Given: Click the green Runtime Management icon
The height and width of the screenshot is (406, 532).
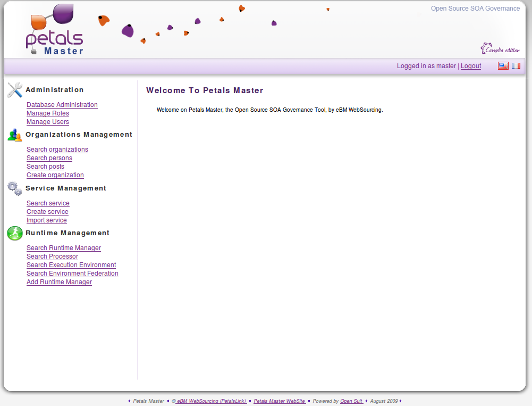Looking at the screenshot, I should point(15,233).
